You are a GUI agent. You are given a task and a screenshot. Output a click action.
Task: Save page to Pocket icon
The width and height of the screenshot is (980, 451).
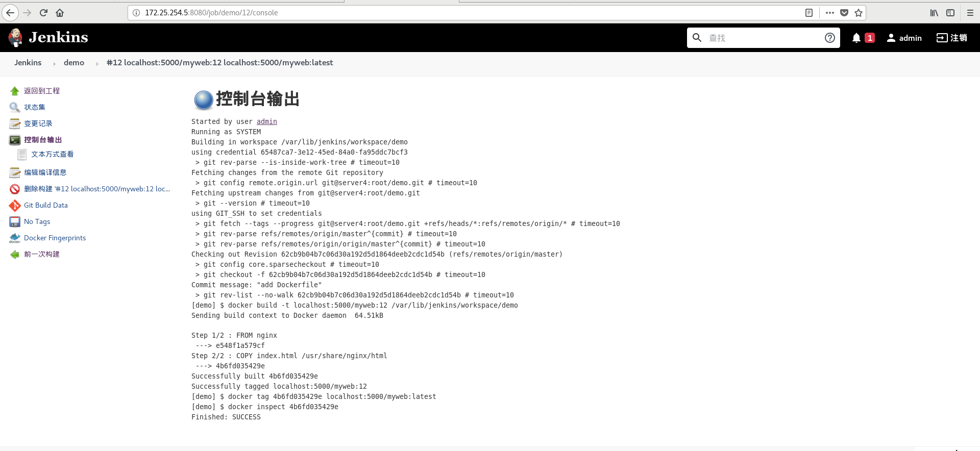tap(844, 13)
